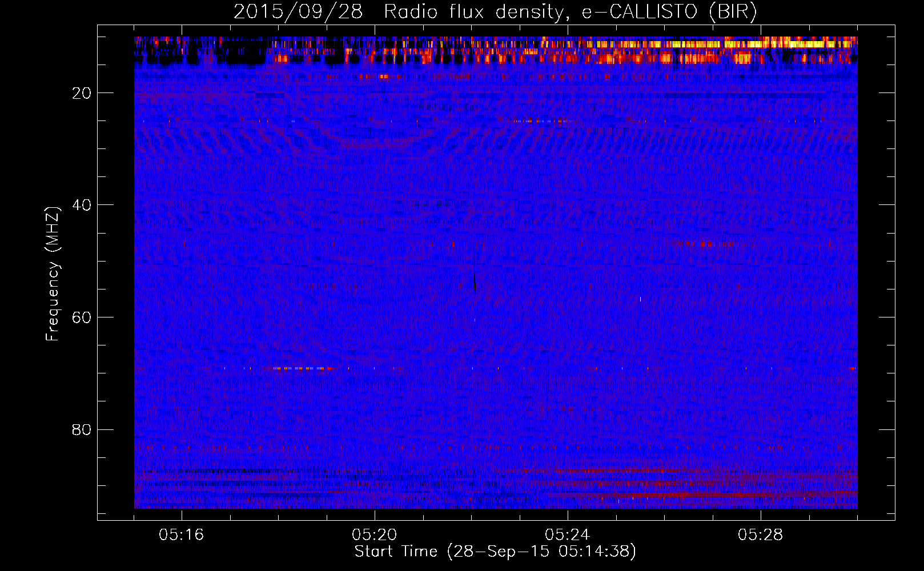Click the 60 frequency tick label
Viewport: 924px width, 571px height.
tap(82, 317)
